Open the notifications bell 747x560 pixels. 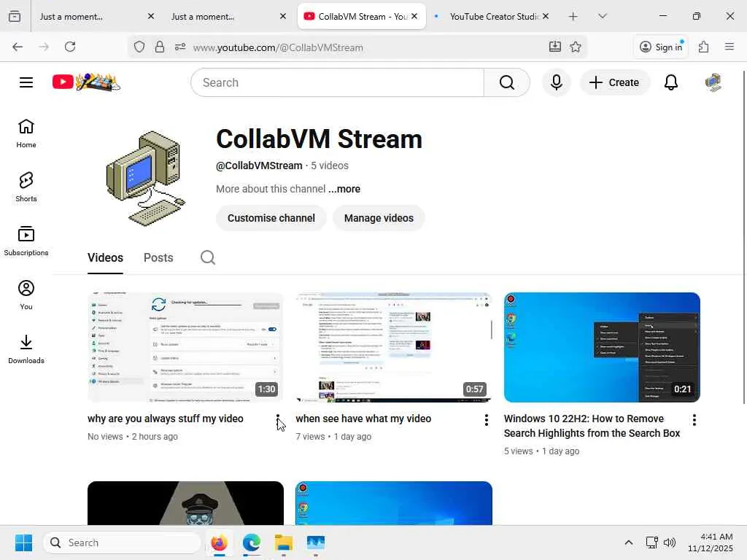tap(671, 82)
